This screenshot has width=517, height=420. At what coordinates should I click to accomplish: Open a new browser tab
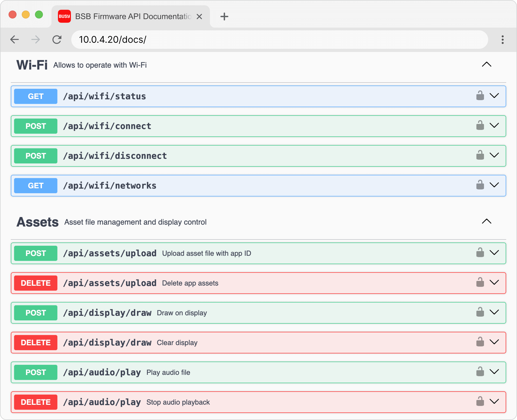[224, 17]
